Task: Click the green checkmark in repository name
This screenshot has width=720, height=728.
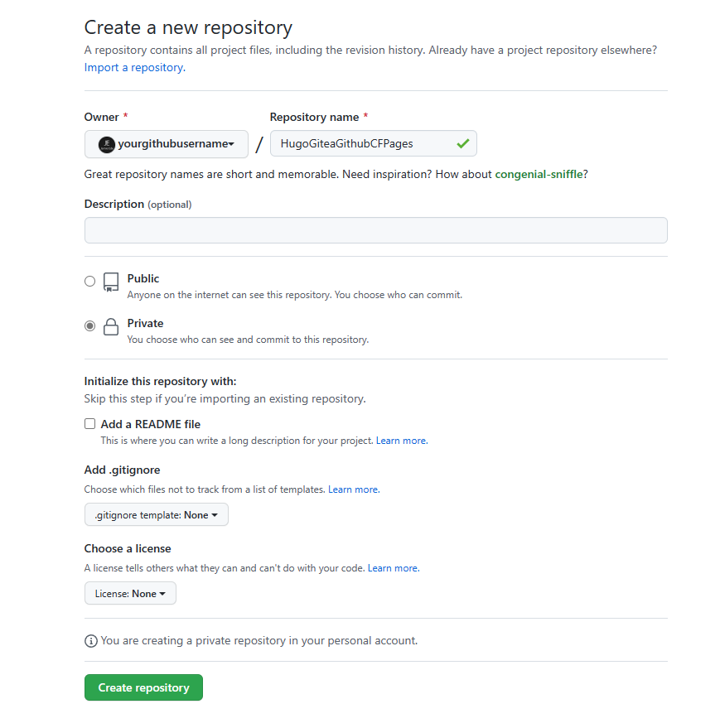Action: coord(462,143)
